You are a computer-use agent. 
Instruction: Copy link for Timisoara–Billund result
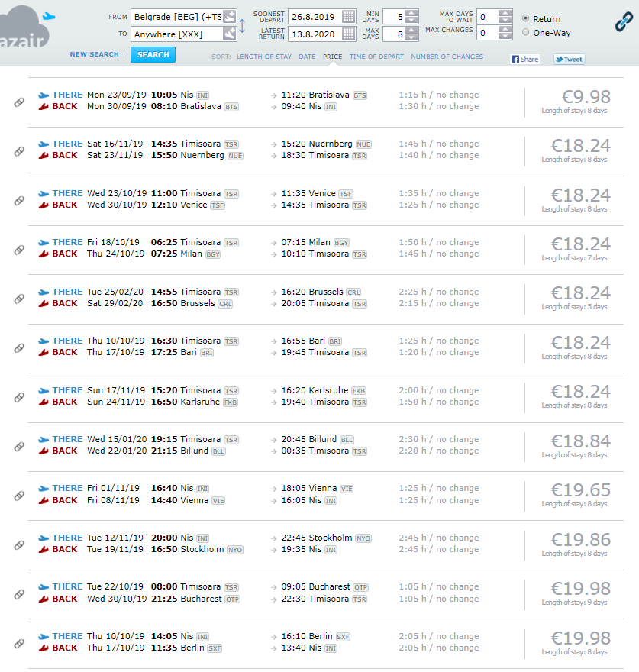(x=19, y=447)
